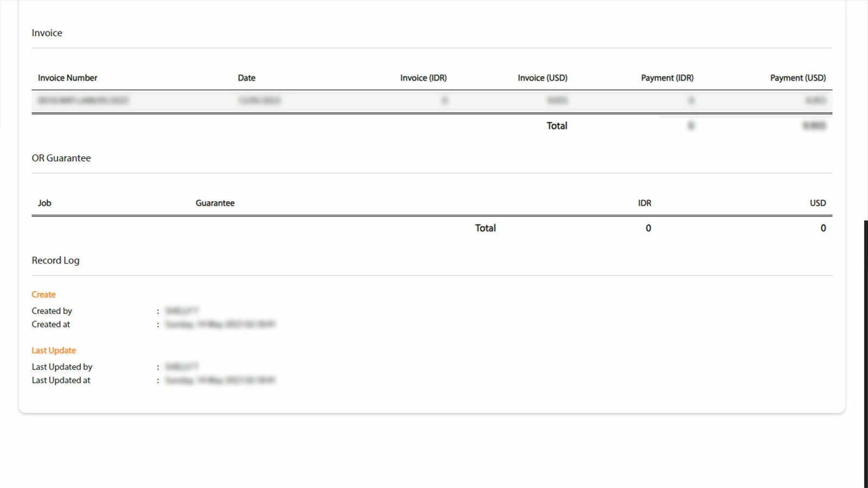The image size is (868, 488).
Task: Click the Created by field label
Action: coord(52,311)
